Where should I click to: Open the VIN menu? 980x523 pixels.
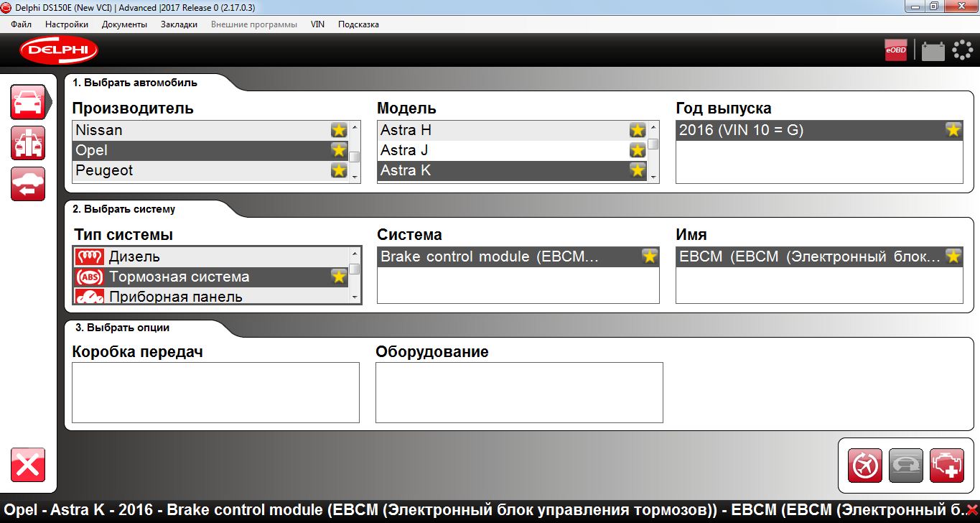(x=317, y=24)
